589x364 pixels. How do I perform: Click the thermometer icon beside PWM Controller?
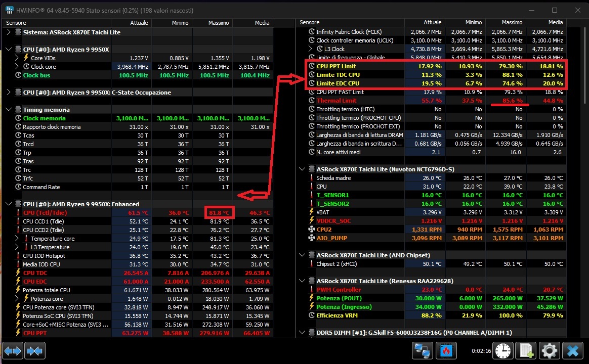tap(311, 289)
